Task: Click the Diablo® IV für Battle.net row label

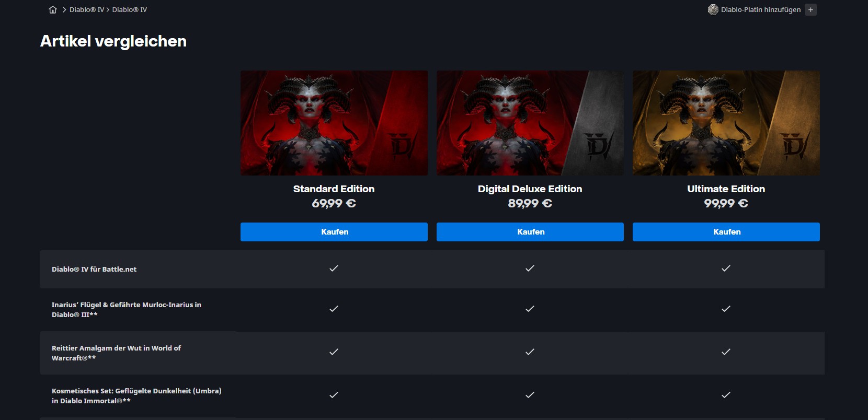Action: [x=94, y=270]
